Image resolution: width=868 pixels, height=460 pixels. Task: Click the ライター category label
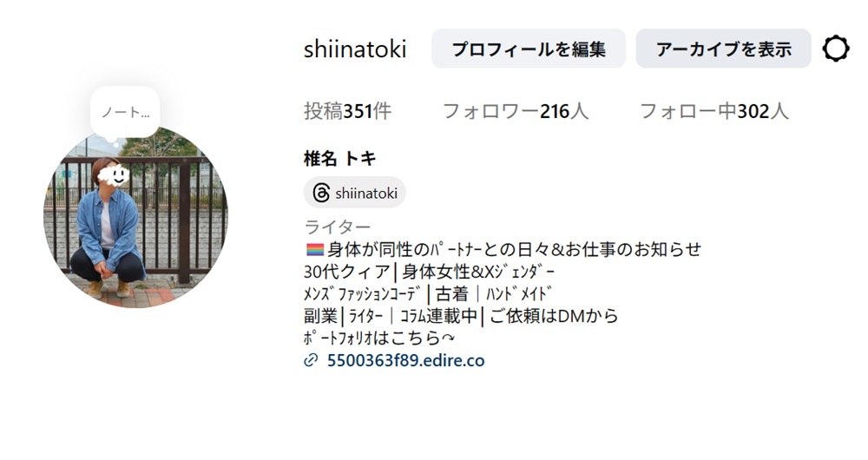(x=338, y=227)
